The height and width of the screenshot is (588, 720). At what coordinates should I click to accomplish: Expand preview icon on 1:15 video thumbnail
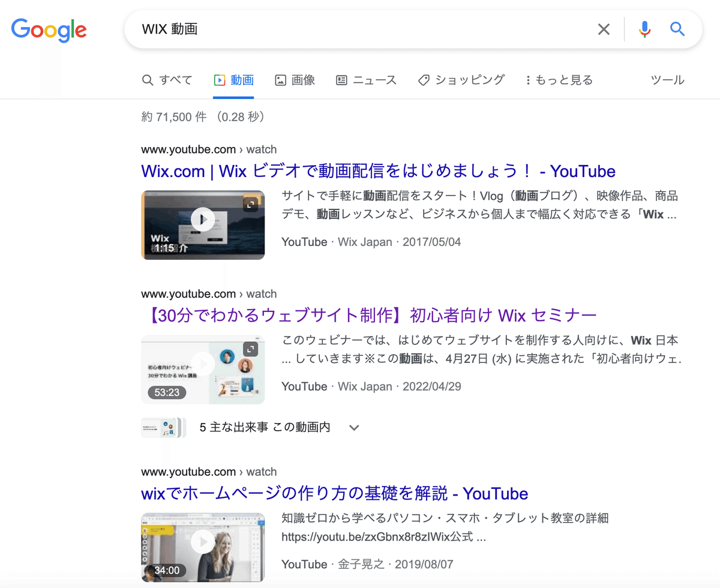pyautogui.click(x=250, y=205)
